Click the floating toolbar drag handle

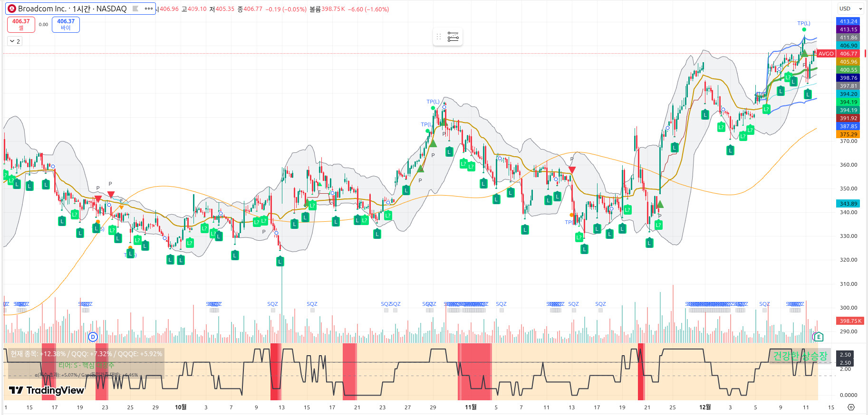pyautogui.click(x=439, y=37)
